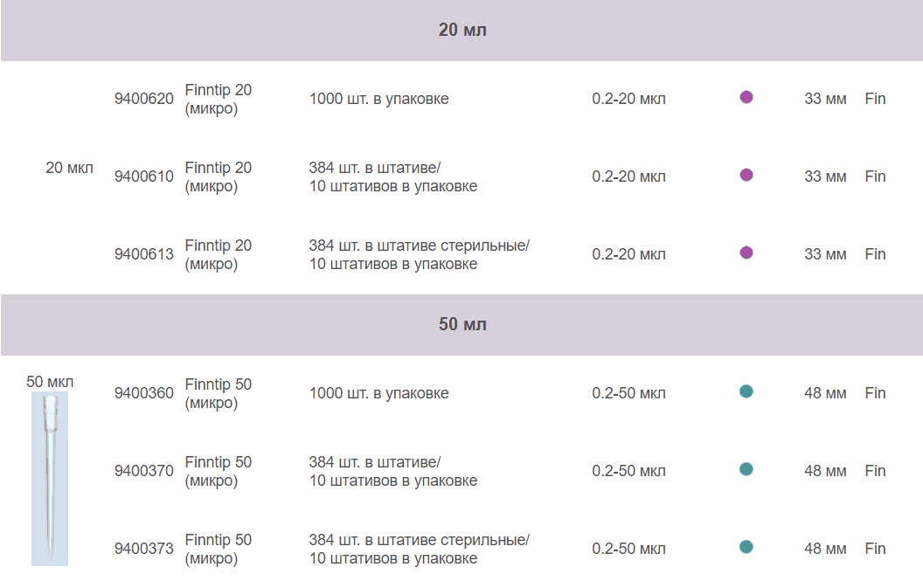Click the purple dot for item 9400610
The image size is (923, 588).
(746, 175)
